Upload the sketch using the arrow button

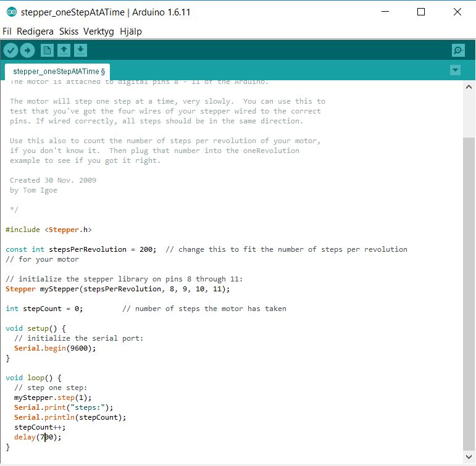[x=27, y=51]
